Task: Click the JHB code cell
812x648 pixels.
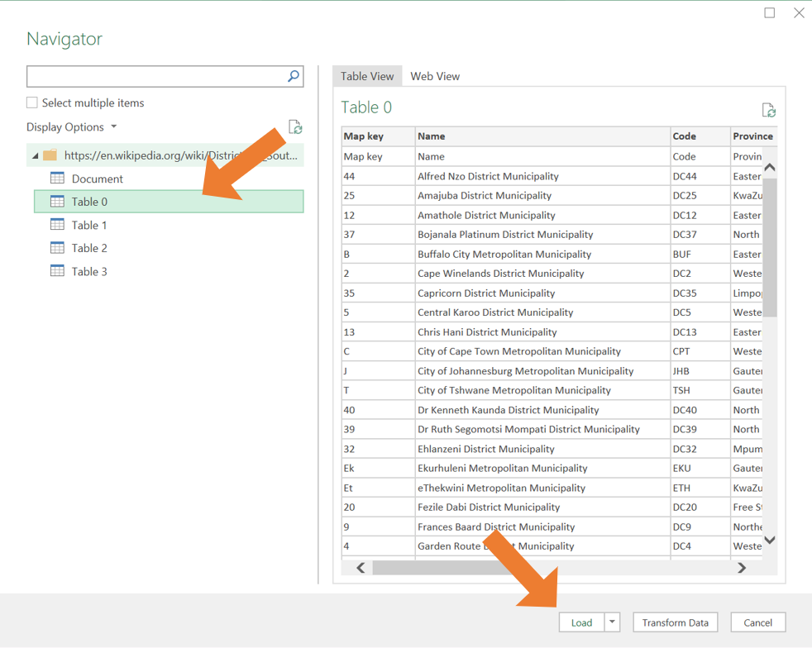Action: coord(700,371)
